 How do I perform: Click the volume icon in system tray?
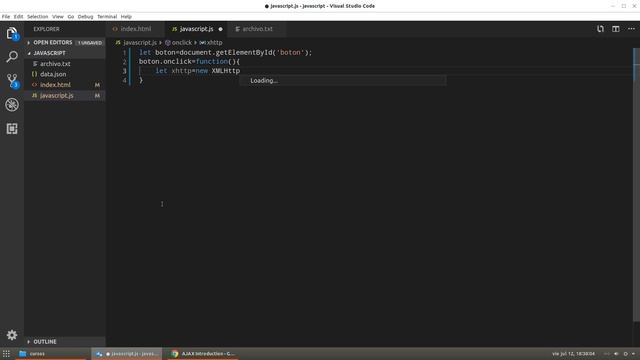(616, 354)
